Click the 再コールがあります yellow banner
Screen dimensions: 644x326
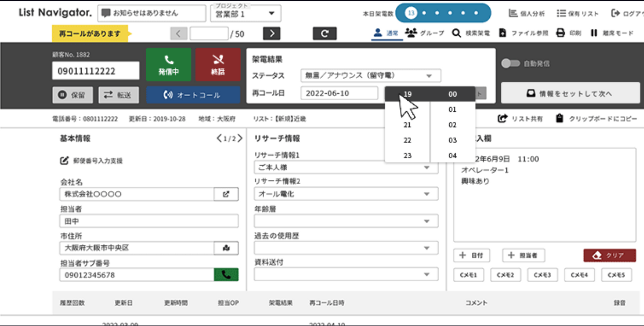pos(90,34)
